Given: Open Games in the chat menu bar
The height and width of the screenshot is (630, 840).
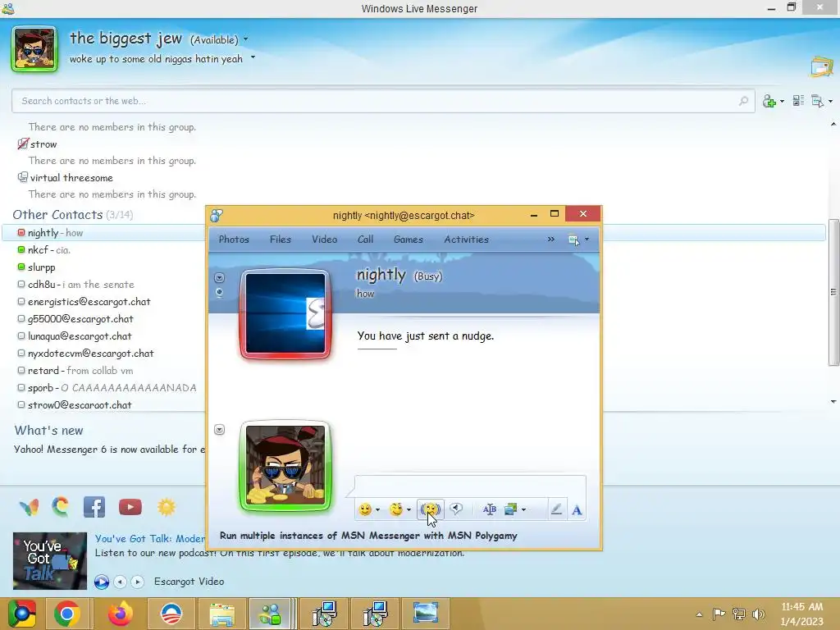Looking at the screenshot, I should tap(409, 240).
